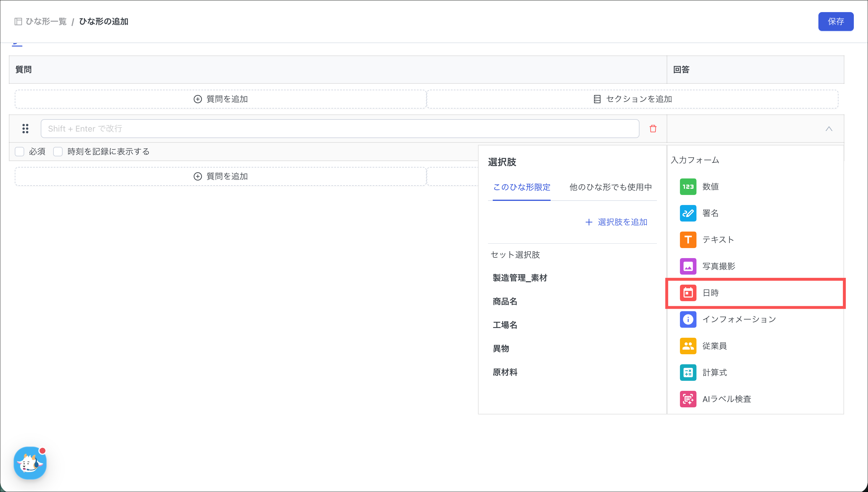Enable the 必須 checkbox
The height and width of the screenshot is (492, 868).
[x=19, y=152]
